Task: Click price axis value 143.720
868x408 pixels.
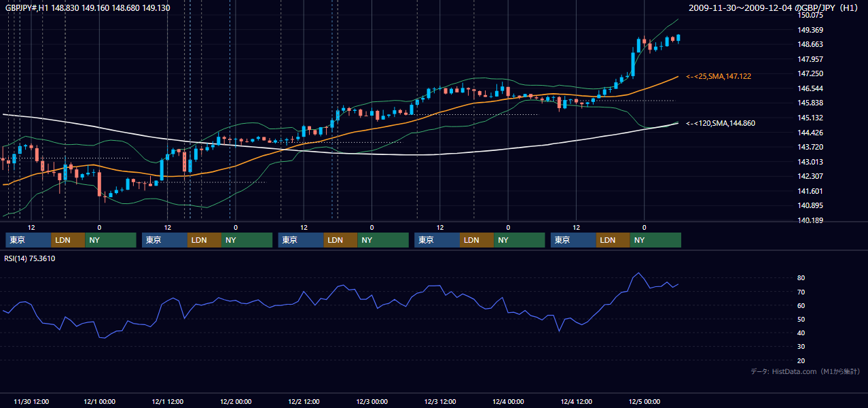Action: coord(810,147)
